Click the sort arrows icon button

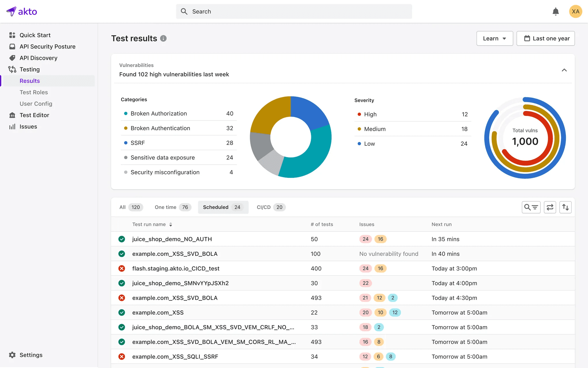pyautogui.click(x=565, y=207)
